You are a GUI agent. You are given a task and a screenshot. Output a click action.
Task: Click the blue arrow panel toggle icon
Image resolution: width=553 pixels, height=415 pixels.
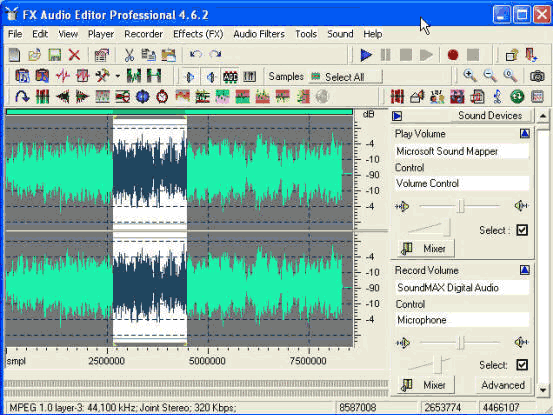(x=397, y=116)
